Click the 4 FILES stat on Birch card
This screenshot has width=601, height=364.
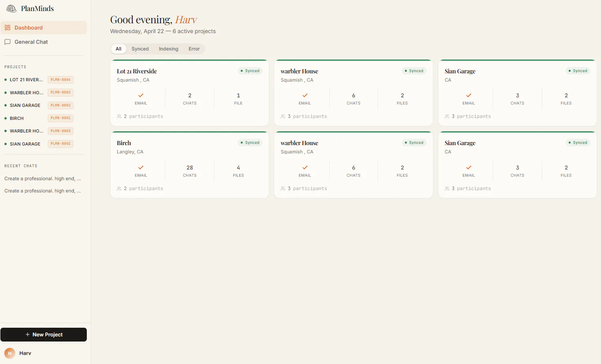pos(238,171)
